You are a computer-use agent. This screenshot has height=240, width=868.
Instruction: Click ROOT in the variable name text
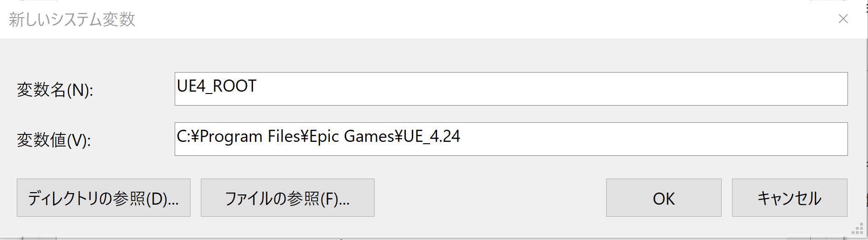(x=234, y=87)
